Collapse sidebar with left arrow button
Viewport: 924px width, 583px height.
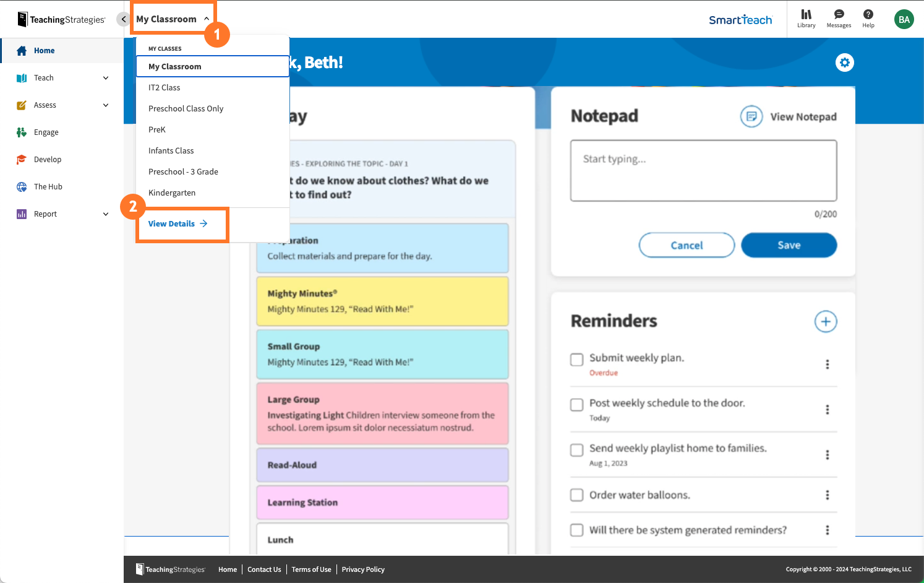[x=123, y=19]
